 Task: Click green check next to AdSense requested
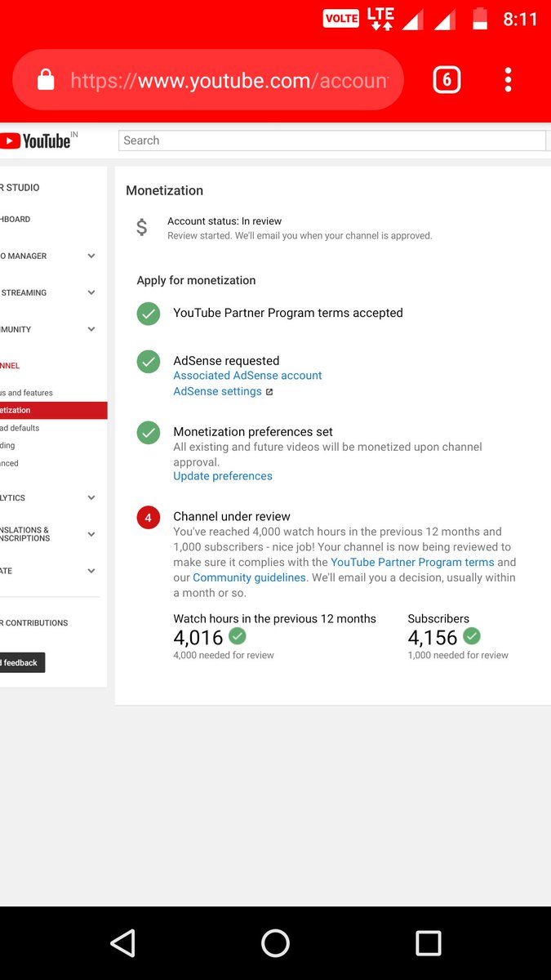click(149, 361)
